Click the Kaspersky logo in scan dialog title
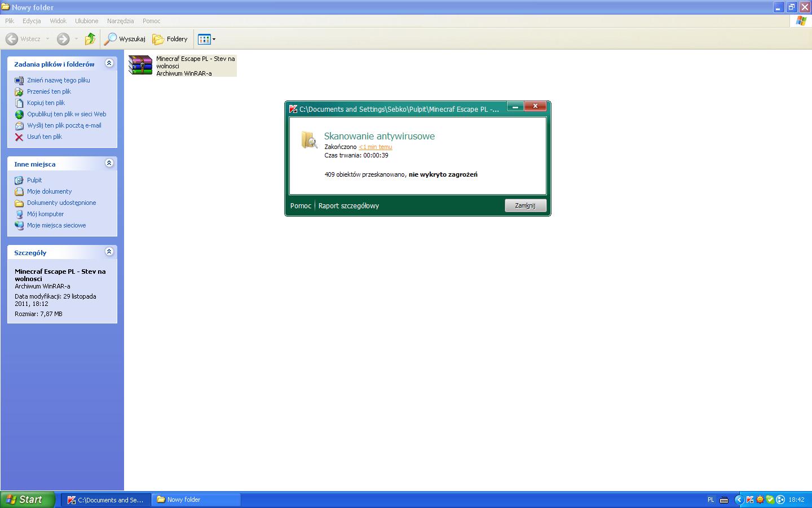 [x=293, y=109]
